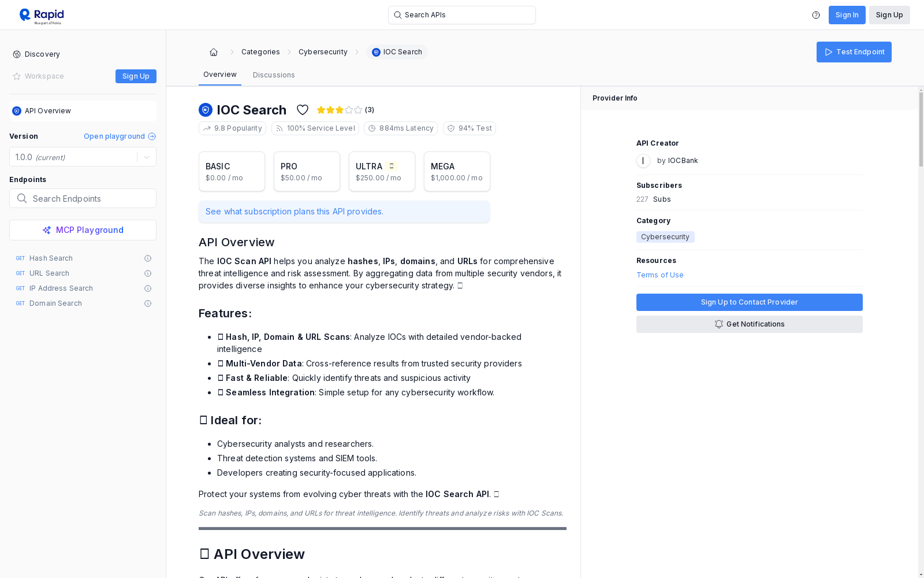Image resolution: width=924 pixels, height=578 pixels.
Task: Click the API Overview shield icon in sidebar
Action: coord(17,111)
